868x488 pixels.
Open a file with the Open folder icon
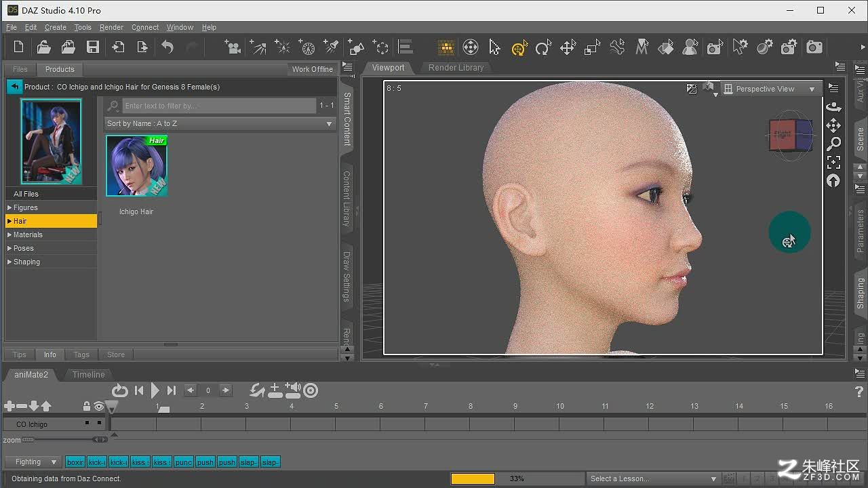pyautogui.click(x=43, y=47)
